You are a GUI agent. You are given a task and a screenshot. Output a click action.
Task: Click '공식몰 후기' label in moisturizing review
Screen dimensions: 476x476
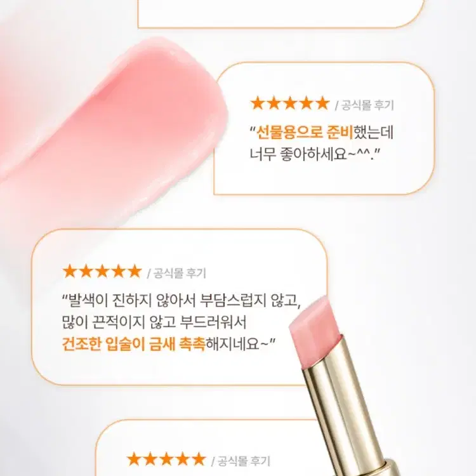tap(180, 273)
